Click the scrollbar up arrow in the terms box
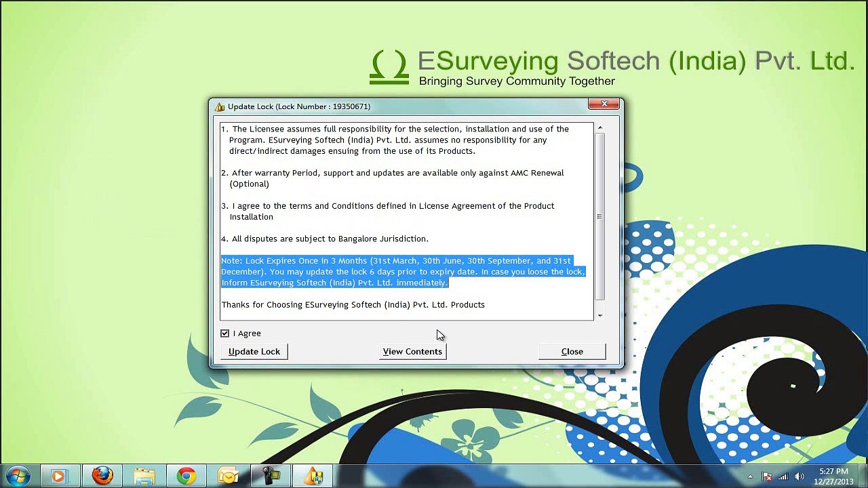The width and height of the screenshot is (868, 488). click(599, 128)
